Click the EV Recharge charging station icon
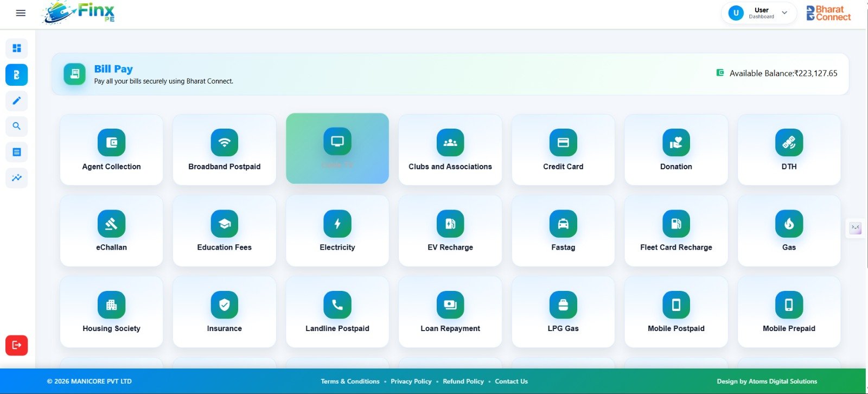 450,224
